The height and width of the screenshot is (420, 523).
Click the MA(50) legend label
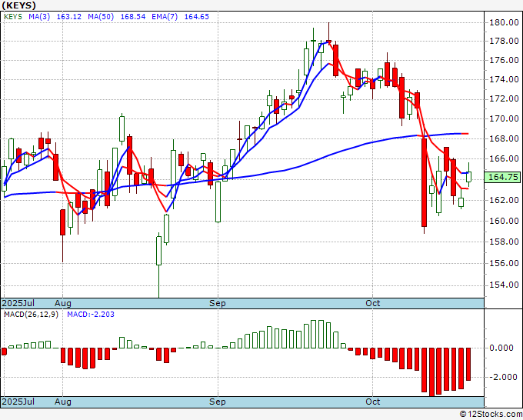pos(101,17)
